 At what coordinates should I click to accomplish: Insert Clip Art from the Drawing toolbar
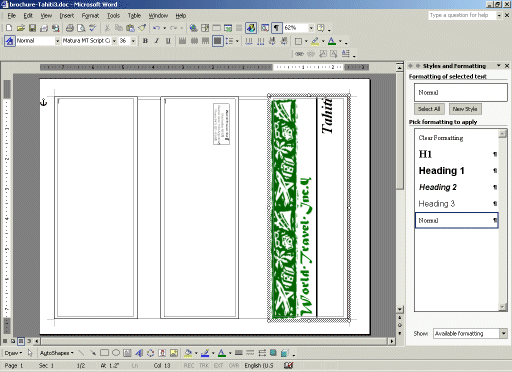tap(162, 353)
